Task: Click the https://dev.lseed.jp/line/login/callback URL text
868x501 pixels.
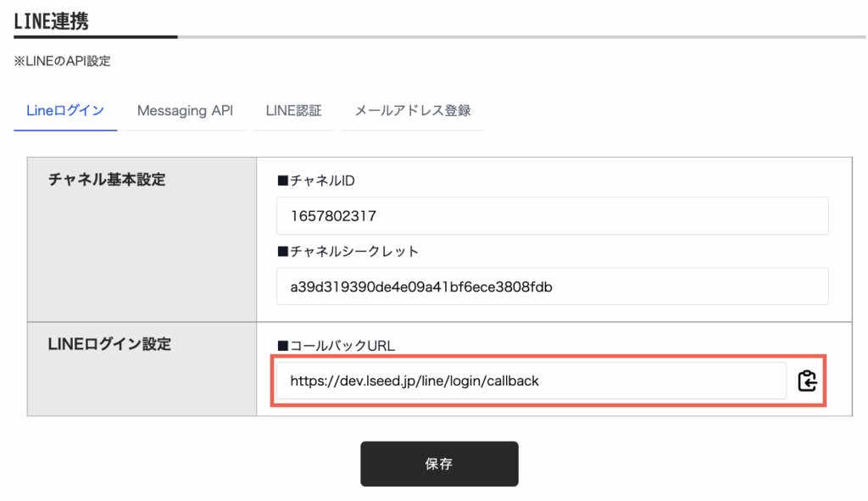Action: [x=415, y=381]
